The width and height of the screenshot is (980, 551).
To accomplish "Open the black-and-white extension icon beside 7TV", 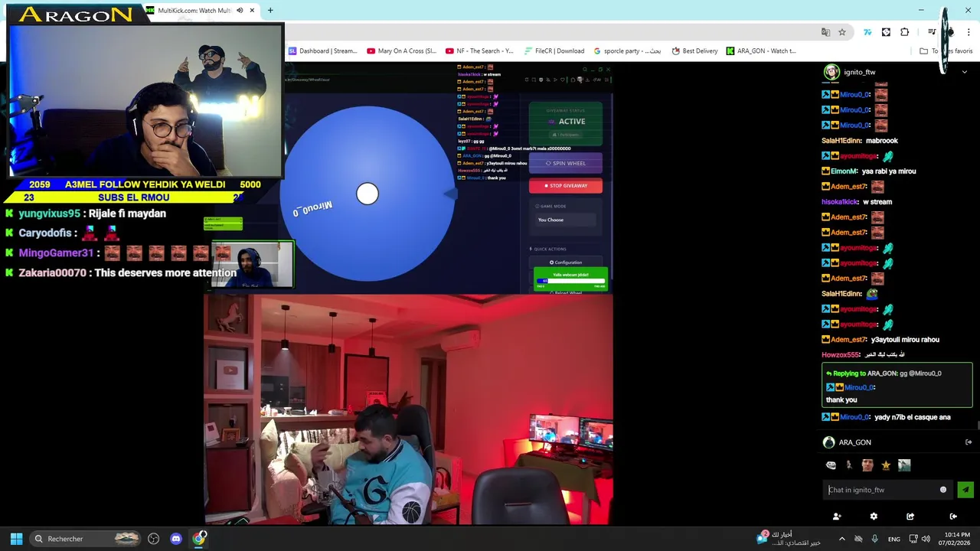I will pyautogui.click(x=886, y=32).
